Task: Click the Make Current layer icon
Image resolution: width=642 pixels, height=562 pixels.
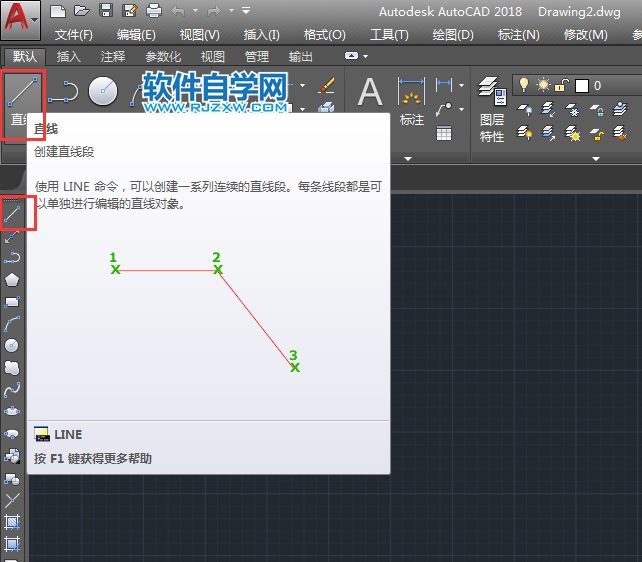Action: [x=620, y=110]
